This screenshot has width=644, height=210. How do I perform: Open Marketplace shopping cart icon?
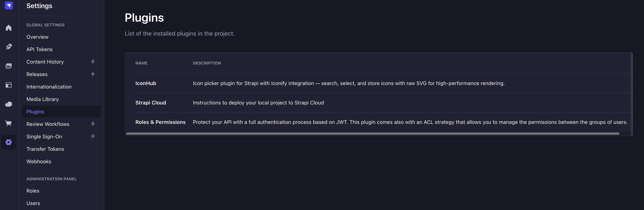[x=9, y=123]
